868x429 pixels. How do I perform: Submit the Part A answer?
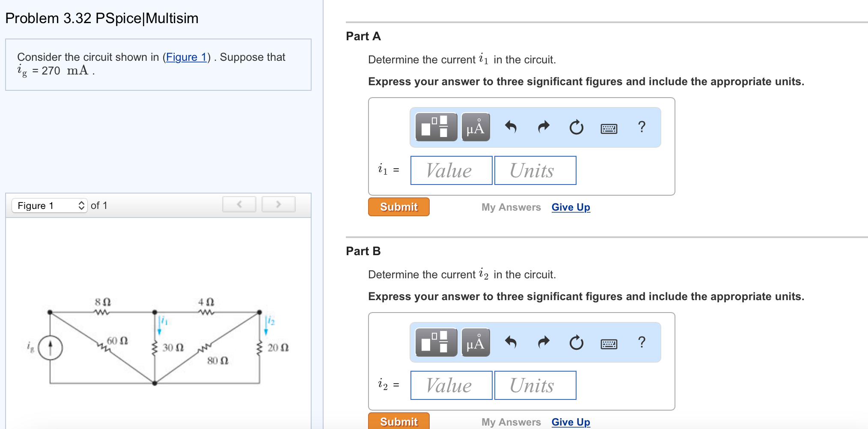398,207
